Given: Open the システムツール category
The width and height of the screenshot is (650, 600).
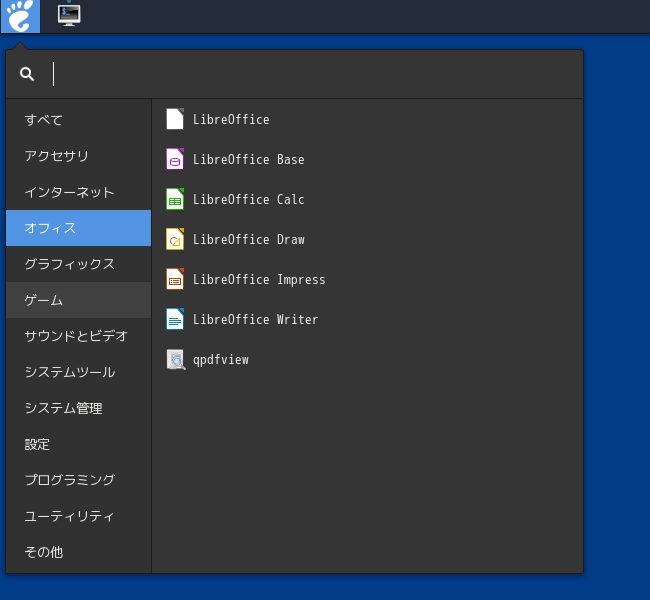Looking at the screenshot, I should (x=78, y=372).
